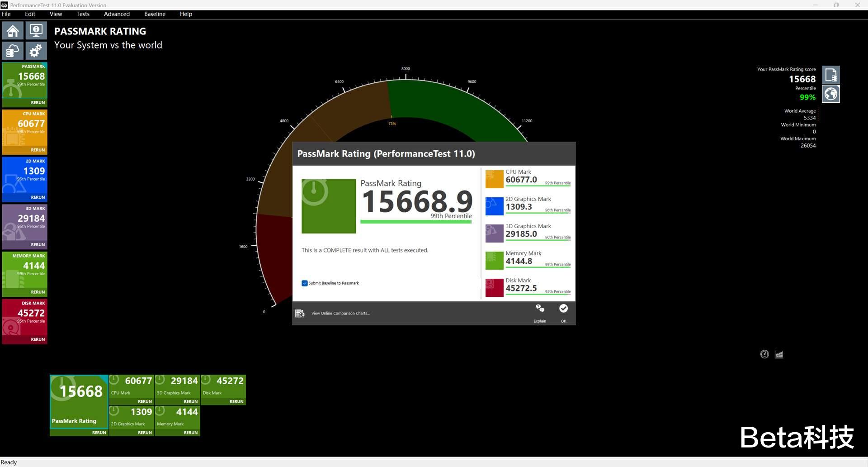Rerun the Memory Mark test in sidebar
The width and height of the screenshot is (868, 467).
(x=38, y=292)
